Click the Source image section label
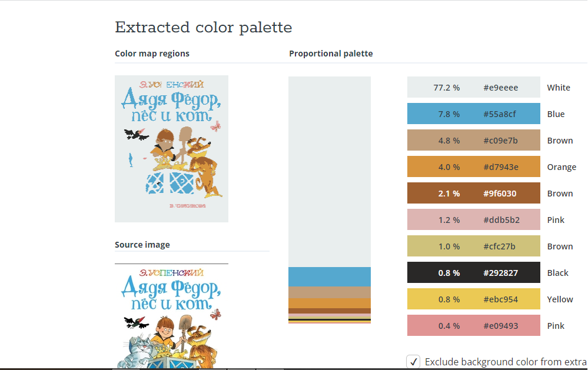The height and width of the screenshot is (370, 588). pyautogui.click(x=142, y=245)
